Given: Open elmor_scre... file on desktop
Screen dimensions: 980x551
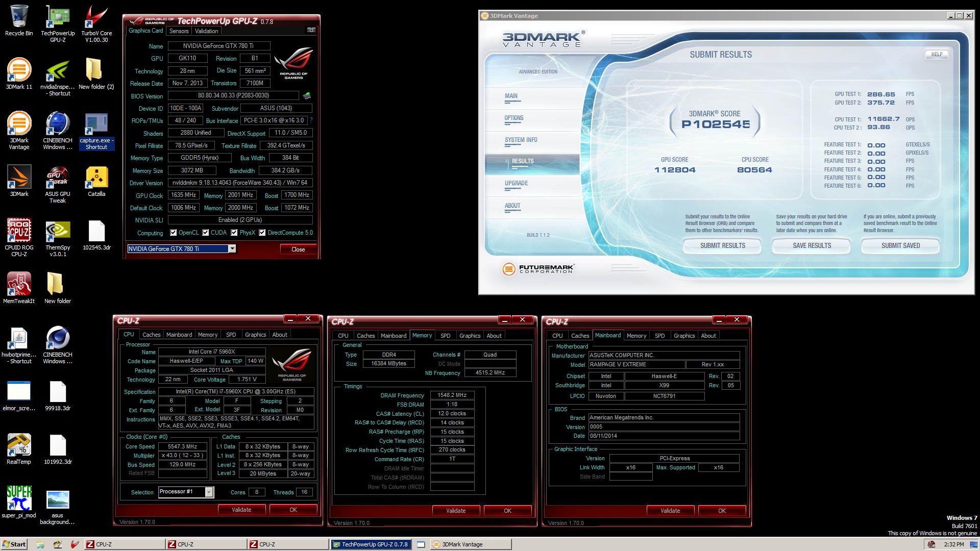Looking at the screenshot, I should [x=19, y=395].
